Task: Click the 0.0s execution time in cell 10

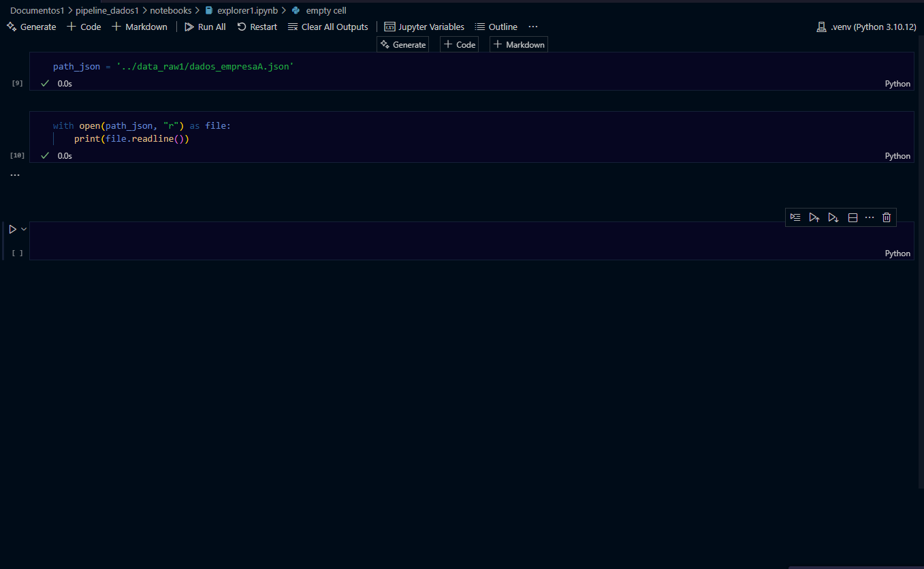Action: click(65, 156)
